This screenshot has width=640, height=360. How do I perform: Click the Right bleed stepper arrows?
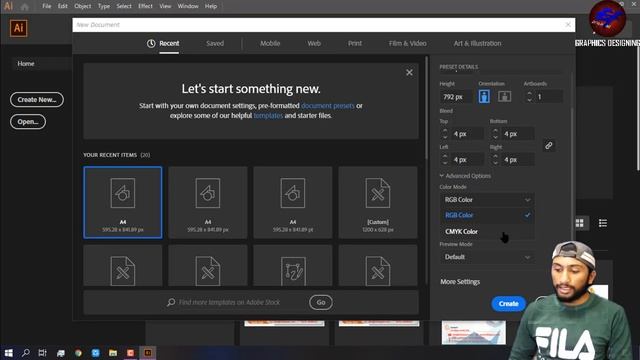[x=495, y=160]
